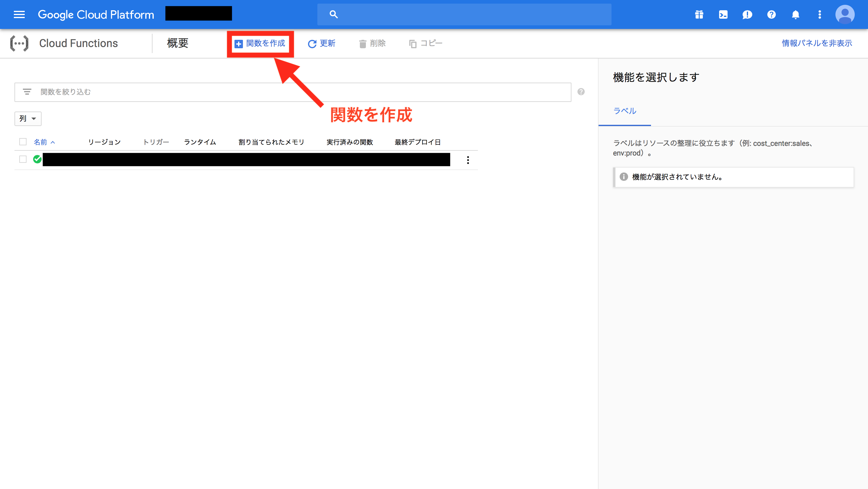Image resolution: width=868 pixels, height=489 pixels.
Task: Open the Cloud Shell terminal
Action: tap(723, 14)
